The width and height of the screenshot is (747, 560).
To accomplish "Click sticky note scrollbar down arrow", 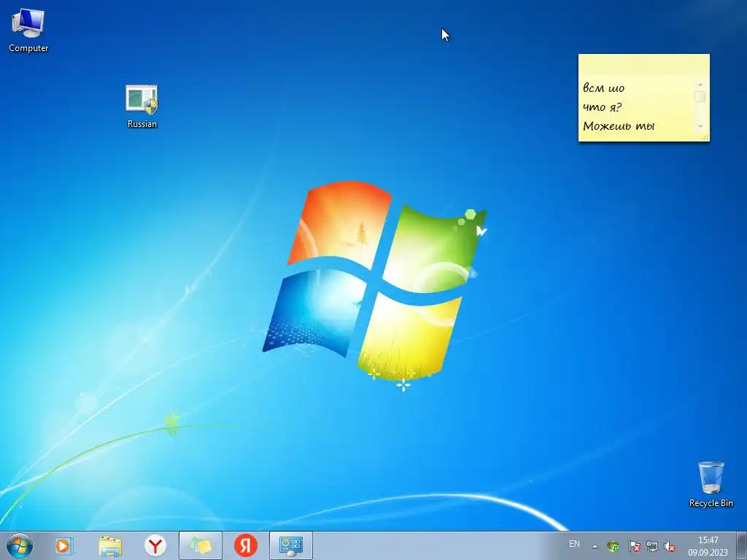I will [700, 126].
